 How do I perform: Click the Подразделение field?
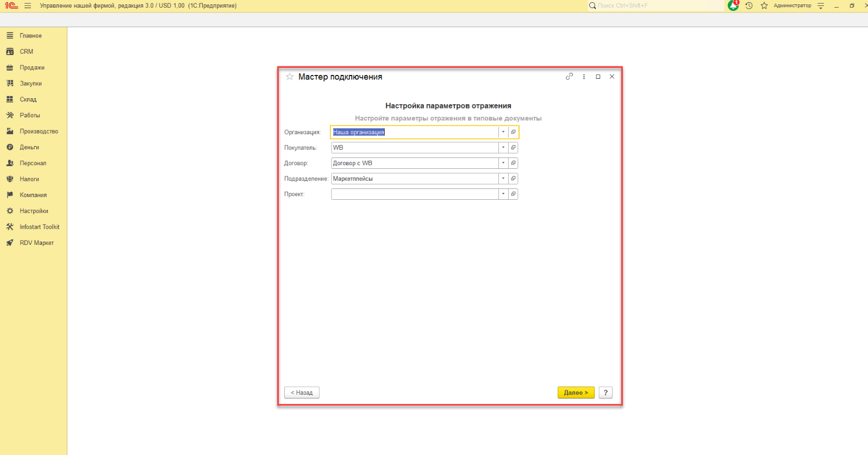pyautogui.click(x=415, y=179)
